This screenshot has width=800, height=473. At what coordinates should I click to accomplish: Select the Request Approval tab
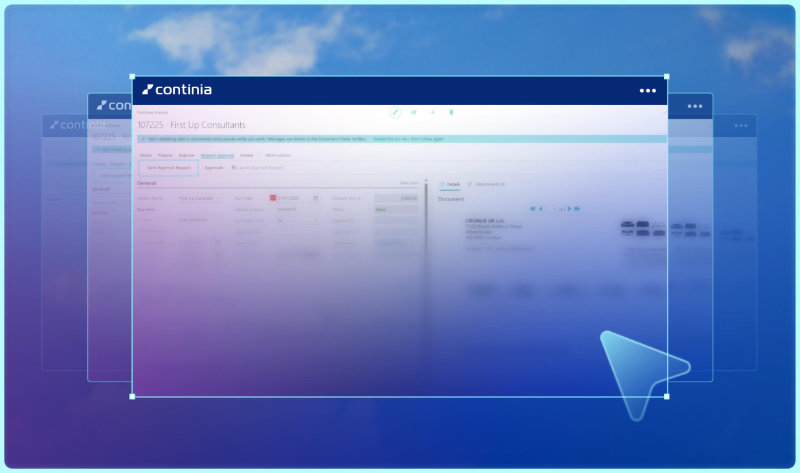pos(217,155)
